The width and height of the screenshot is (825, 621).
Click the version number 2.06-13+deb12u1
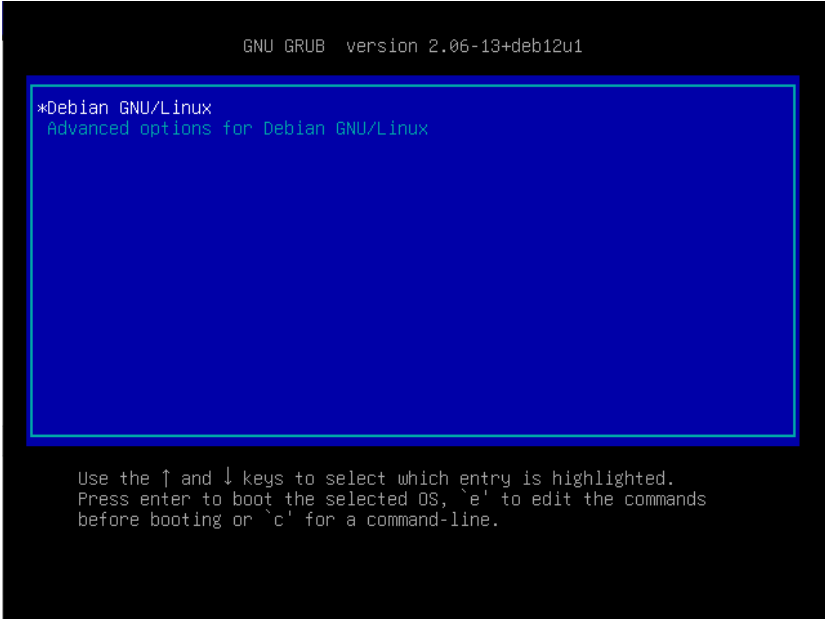point(505,46)
